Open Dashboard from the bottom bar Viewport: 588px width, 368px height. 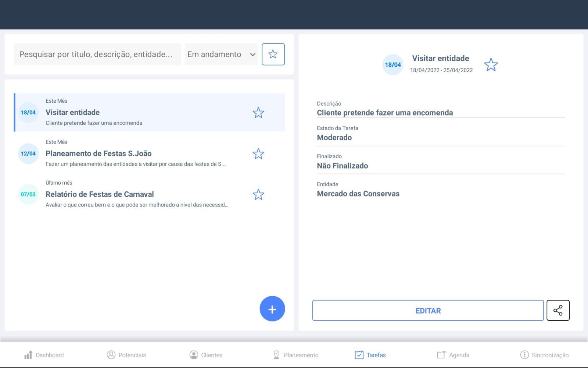coord(44,355)
